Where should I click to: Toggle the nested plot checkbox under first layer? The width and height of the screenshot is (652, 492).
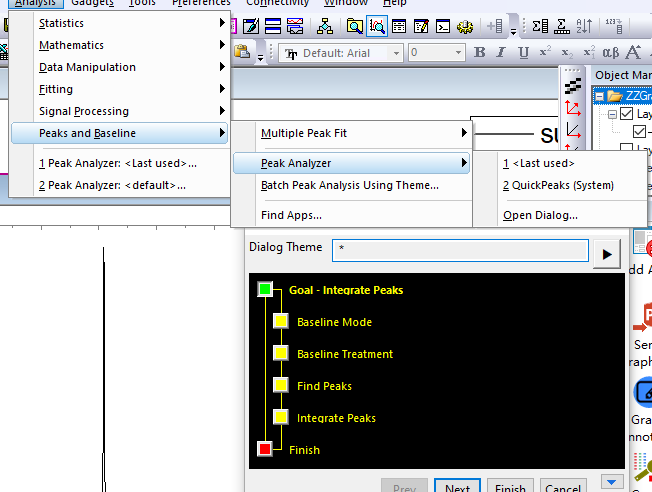[641, 132]
